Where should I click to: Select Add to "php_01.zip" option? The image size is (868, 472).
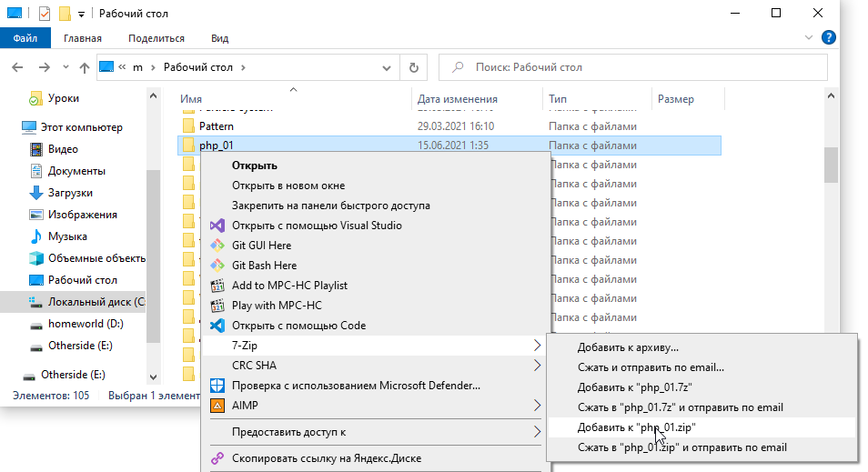[x=636, y=427]
